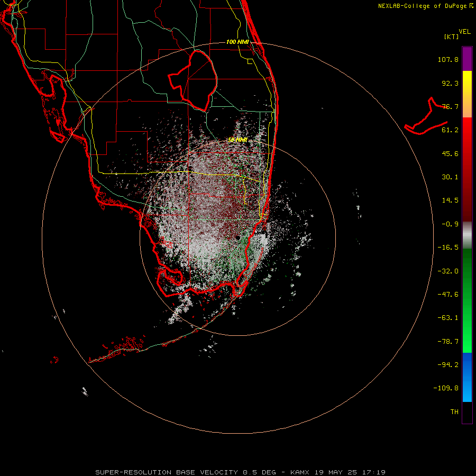476x476 pixels.
Task: Click the 30.1 legend value
Action: [450, 177]
